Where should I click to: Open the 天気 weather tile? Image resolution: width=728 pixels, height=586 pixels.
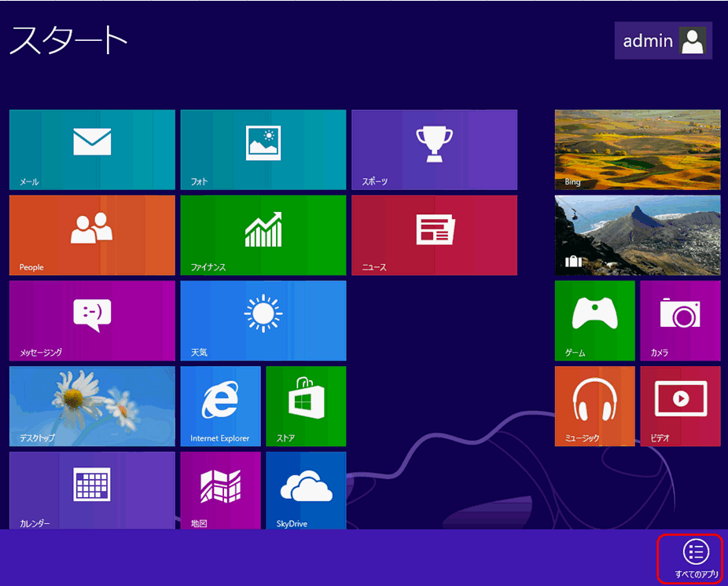263,320
